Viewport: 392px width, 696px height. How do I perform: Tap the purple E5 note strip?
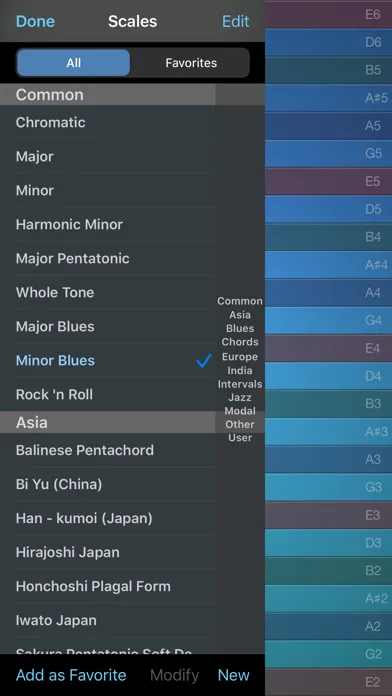coord(329,181)
